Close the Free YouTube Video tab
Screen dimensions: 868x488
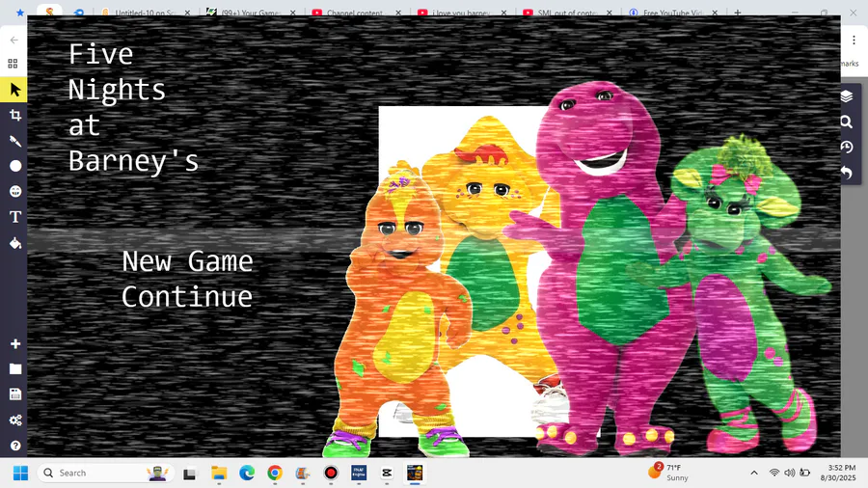(715, 13)
